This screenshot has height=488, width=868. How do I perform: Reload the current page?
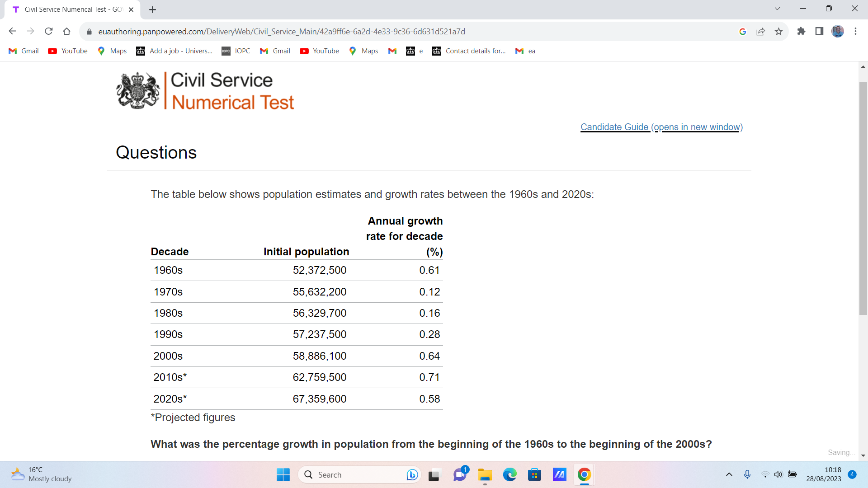(x=49, y=31)
